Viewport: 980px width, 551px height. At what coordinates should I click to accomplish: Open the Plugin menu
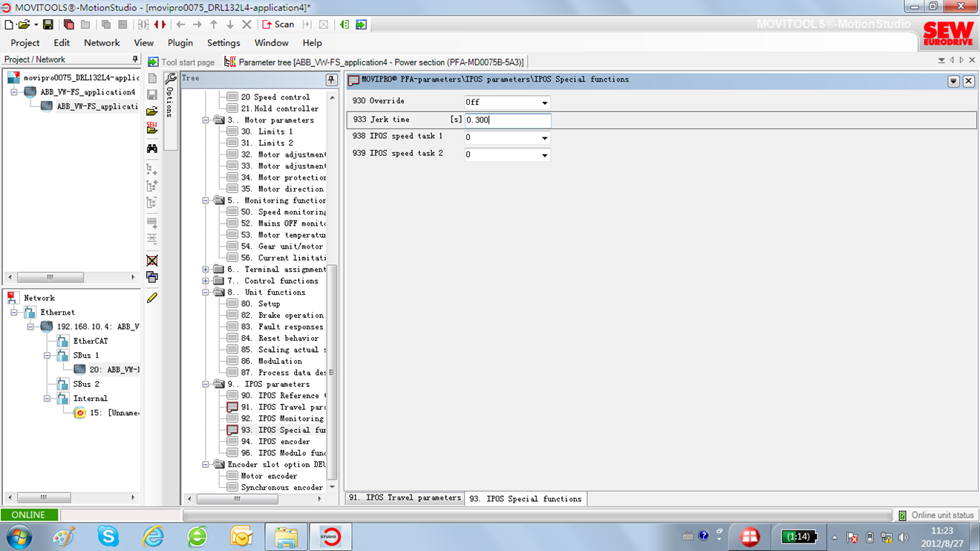pyautogui.click(x=180, y=43)
